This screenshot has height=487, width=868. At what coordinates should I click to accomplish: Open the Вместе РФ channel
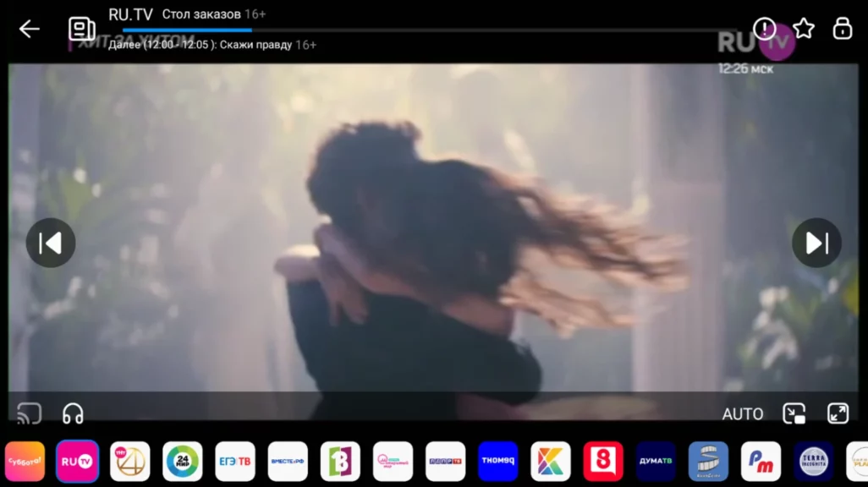click(288, 462)
